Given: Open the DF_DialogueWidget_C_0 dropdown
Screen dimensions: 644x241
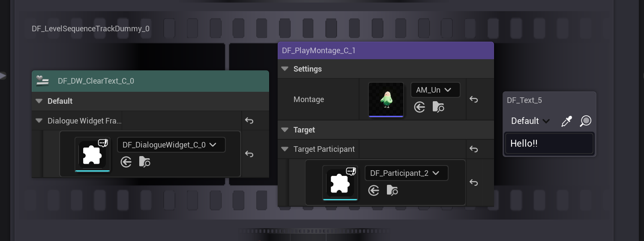Looking at the screenshot, I should pyautogui.click(x=171, y=145).
